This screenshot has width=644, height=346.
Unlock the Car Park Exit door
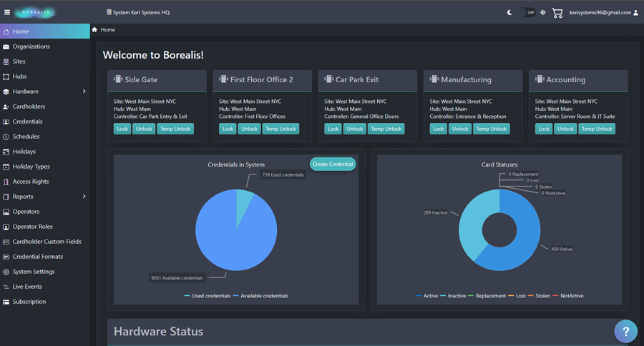point(355,129)
